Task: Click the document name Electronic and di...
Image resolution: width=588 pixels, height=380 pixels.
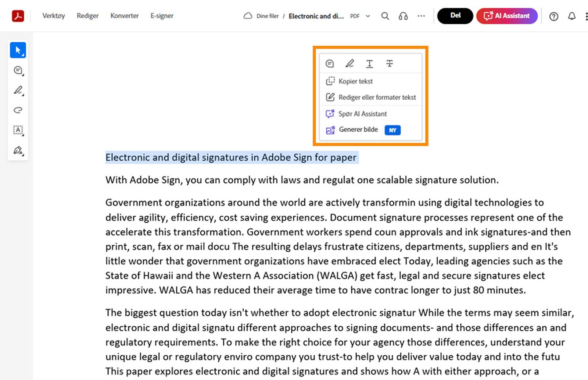Action: 316,16
